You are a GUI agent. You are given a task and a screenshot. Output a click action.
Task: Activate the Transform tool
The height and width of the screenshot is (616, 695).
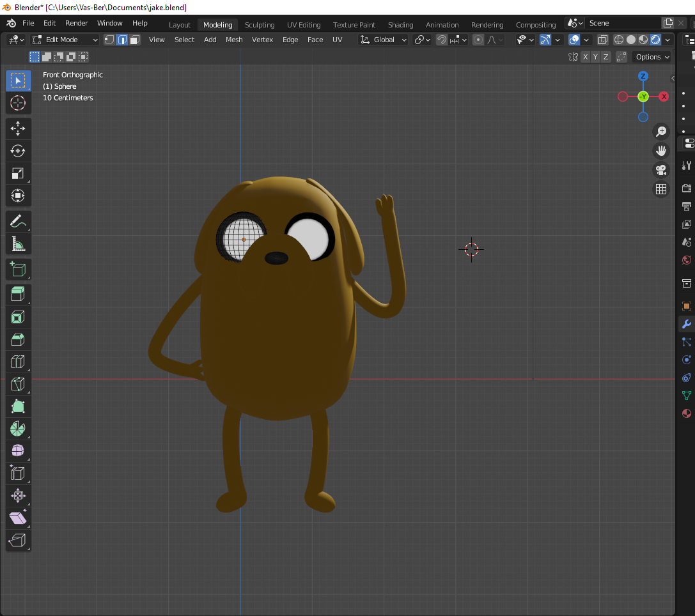coord(18,196)
